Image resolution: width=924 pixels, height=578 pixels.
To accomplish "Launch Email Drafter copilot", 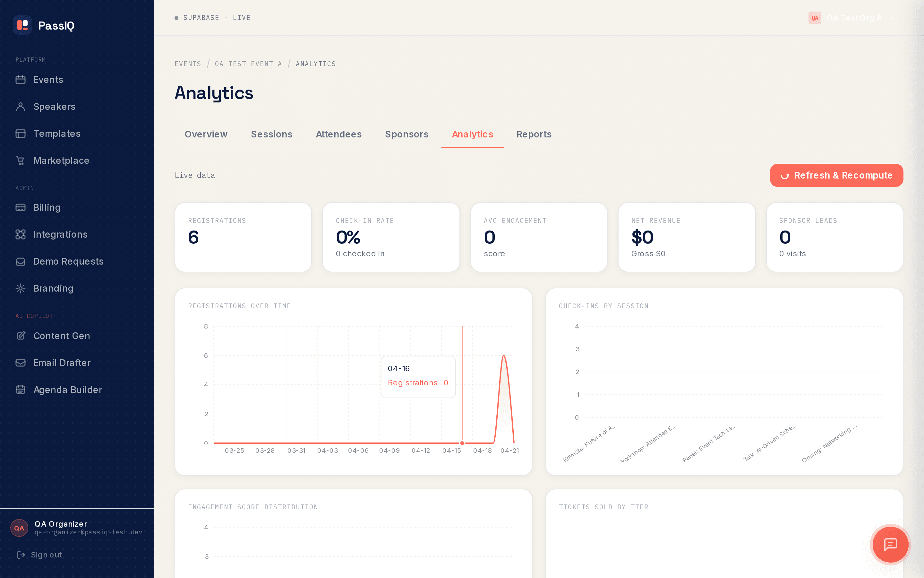I will coord(76,363).
